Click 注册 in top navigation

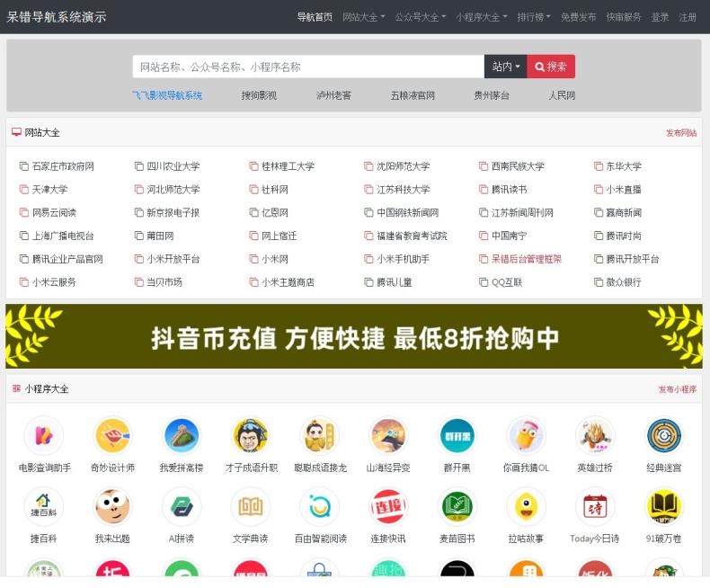[x=688, y=17]
